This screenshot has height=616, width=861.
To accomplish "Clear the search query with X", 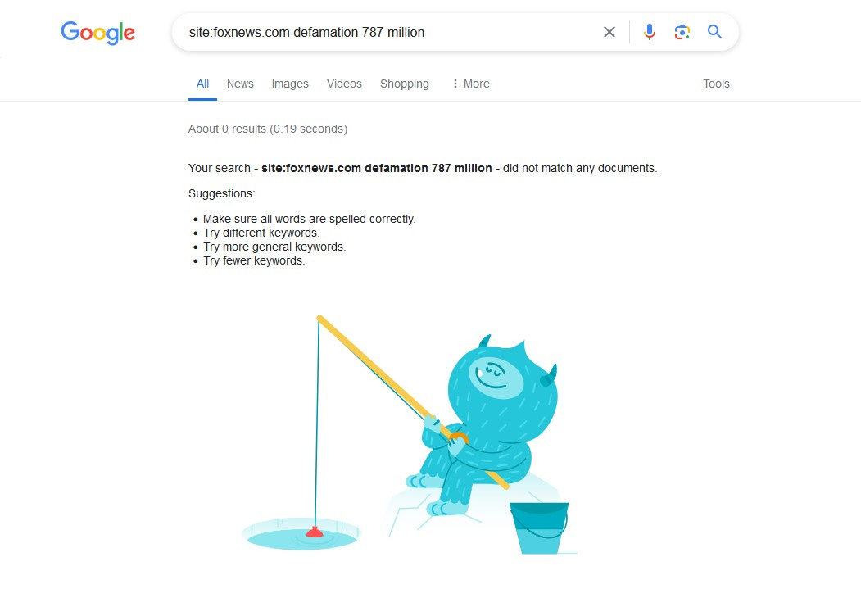I will (x=609, y=33).
